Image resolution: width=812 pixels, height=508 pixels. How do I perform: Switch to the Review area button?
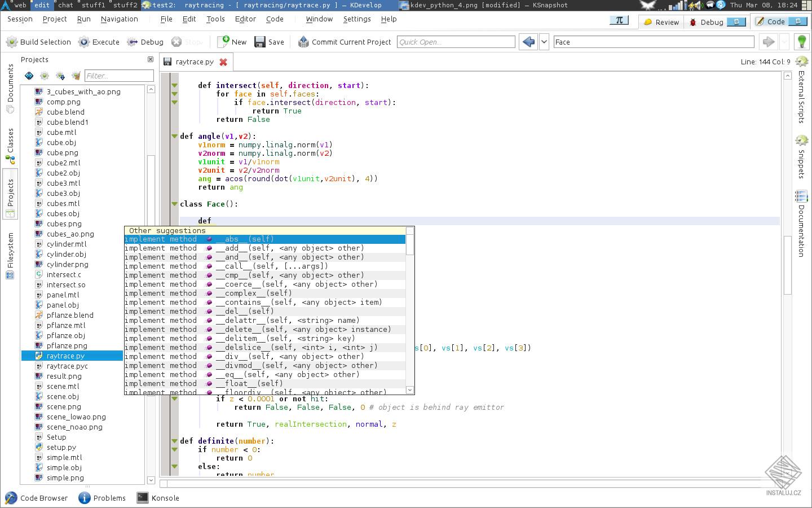click(x=661, y=22)
